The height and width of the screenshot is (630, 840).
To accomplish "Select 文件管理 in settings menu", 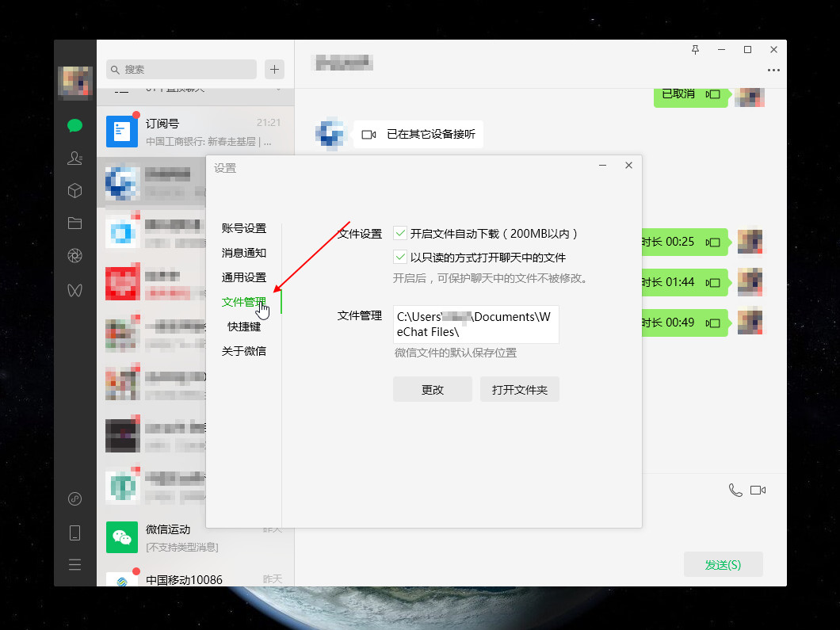I will 244,302.
